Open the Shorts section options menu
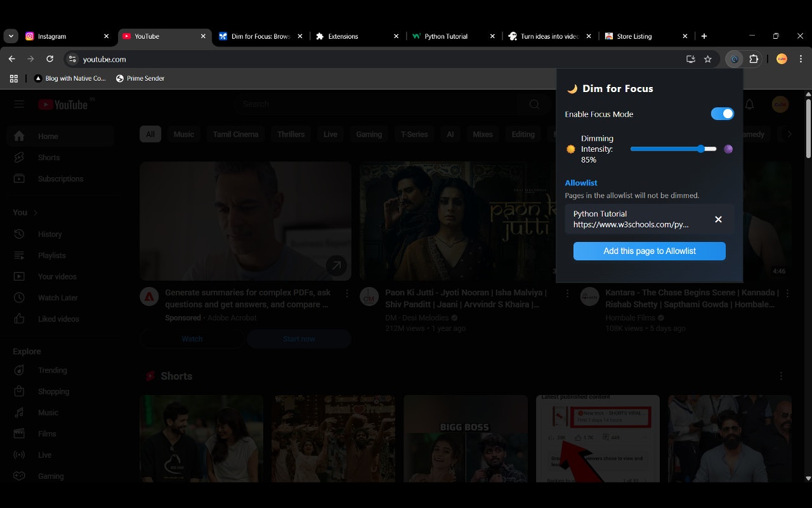 click(781, 376)
